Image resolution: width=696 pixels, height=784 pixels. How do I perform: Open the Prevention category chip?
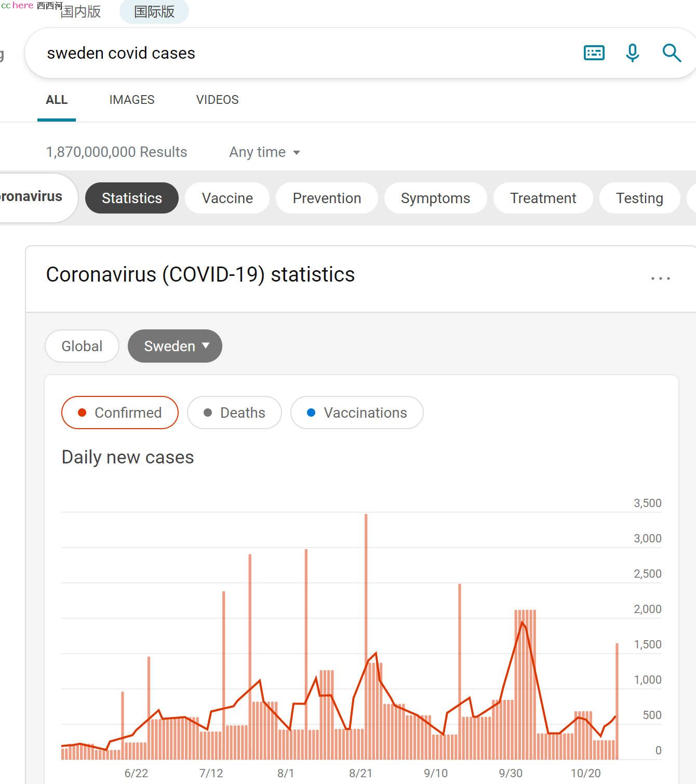pyautogui.click(x=327, y=198)
